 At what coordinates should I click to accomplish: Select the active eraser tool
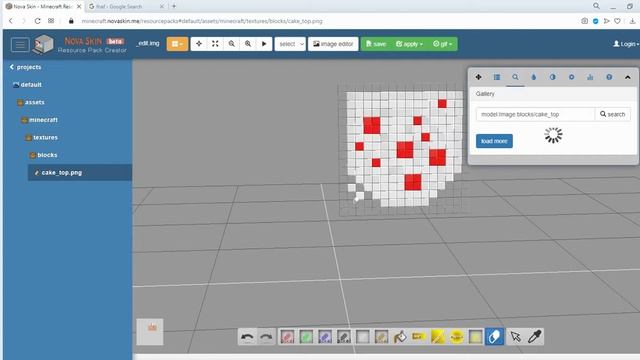coord(494,337)
